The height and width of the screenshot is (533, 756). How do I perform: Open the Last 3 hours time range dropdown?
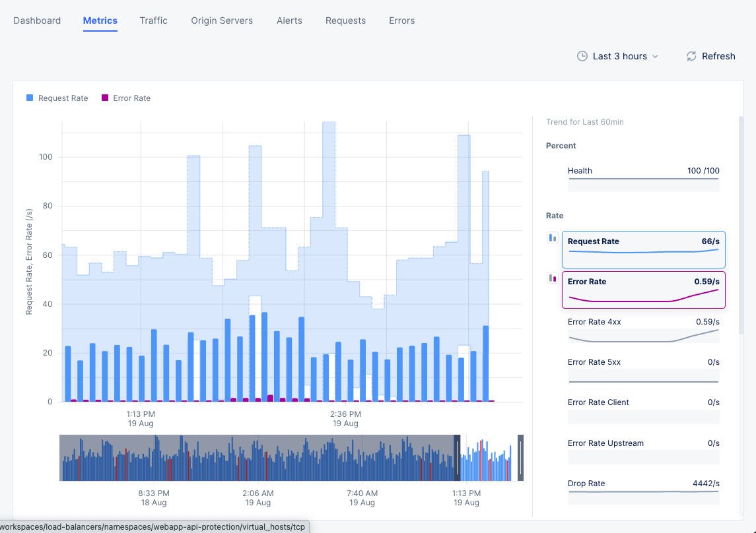pyautogui.click(x=618, y=56)
